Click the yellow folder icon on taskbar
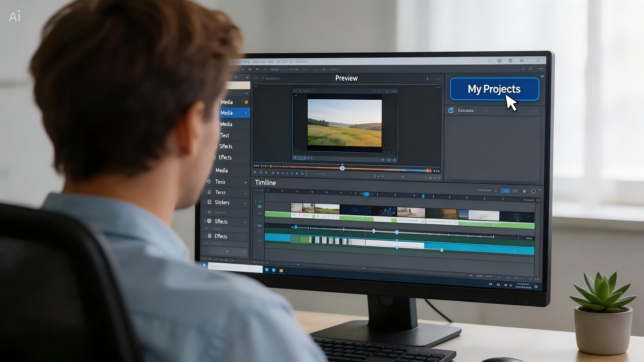 (281, 270)
